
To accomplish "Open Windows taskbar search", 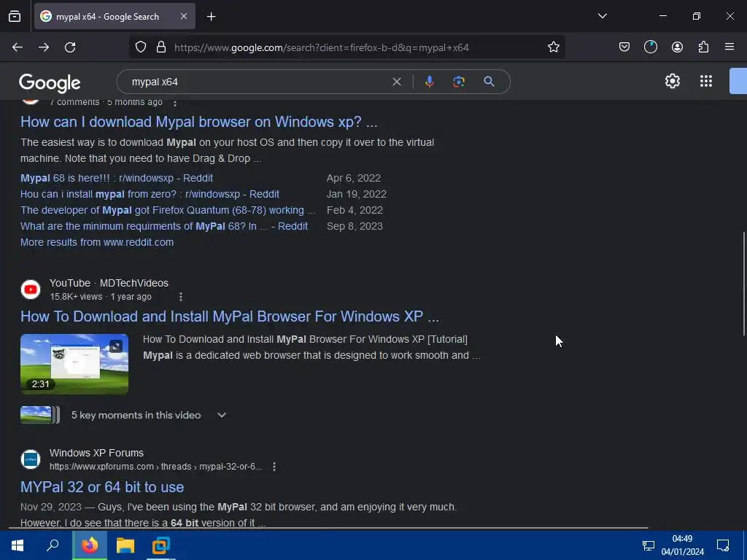I will point(53,545).
